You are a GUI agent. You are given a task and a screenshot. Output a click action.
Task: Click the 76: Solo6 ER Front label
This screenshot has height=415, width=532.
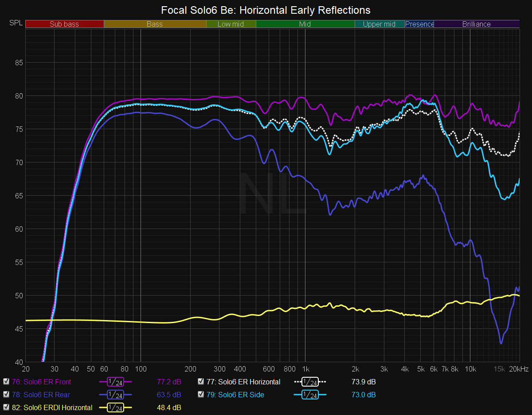click(x=41, y=382)
